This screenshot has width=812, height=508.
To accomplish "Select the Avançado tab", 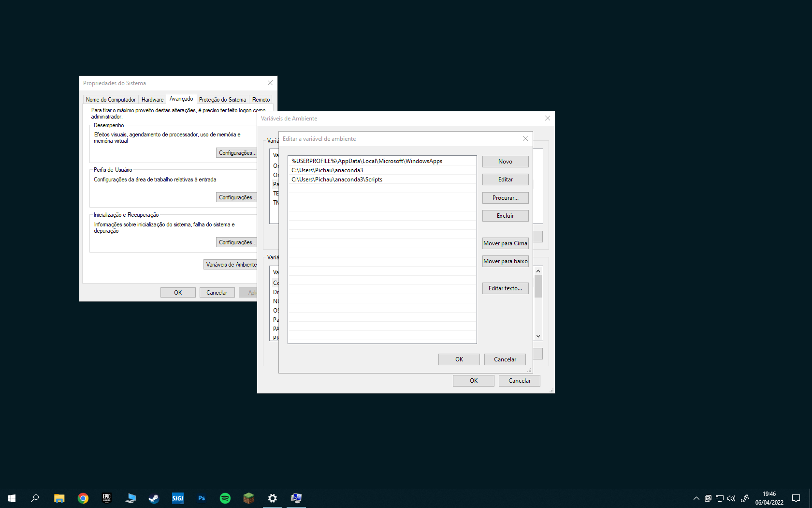I will pyautogui.click(x=181, y=99).
